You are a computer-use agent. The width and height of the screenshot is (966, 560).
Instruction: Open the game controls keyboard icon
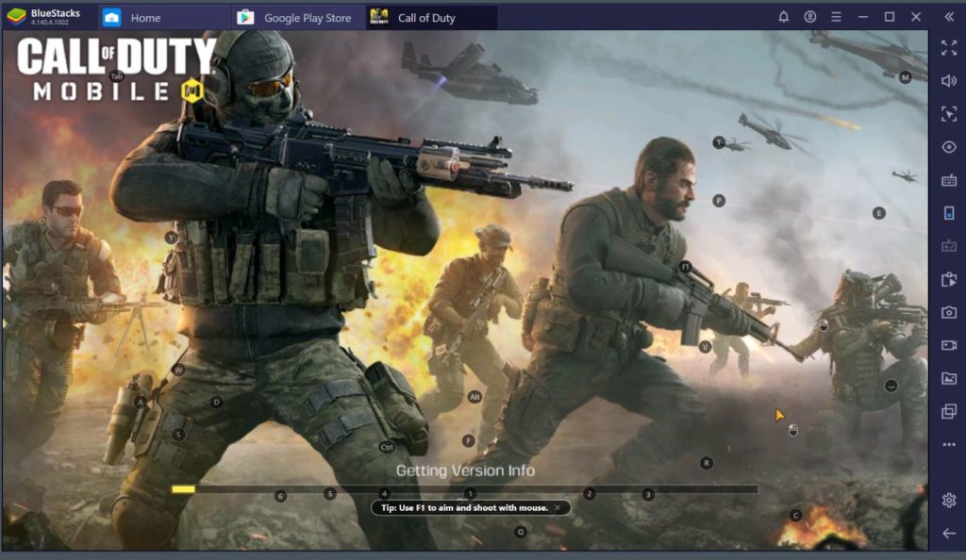[x=949, y=180]
